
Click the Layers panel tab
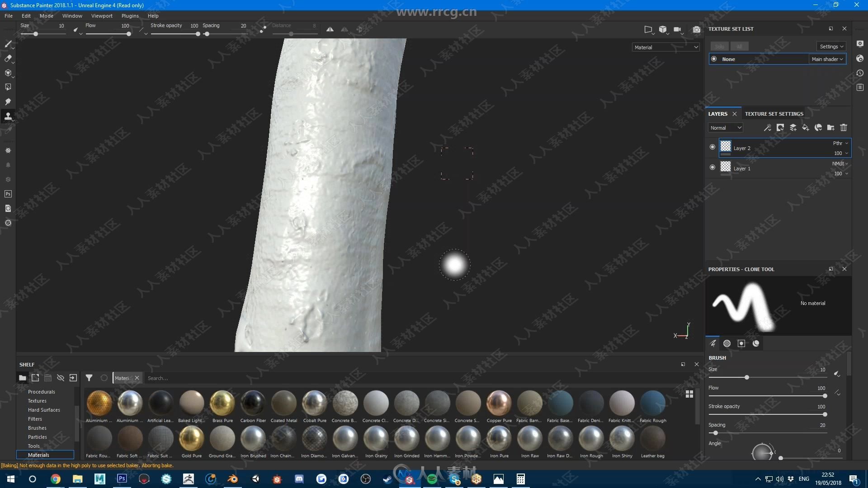tap(718, 113)
